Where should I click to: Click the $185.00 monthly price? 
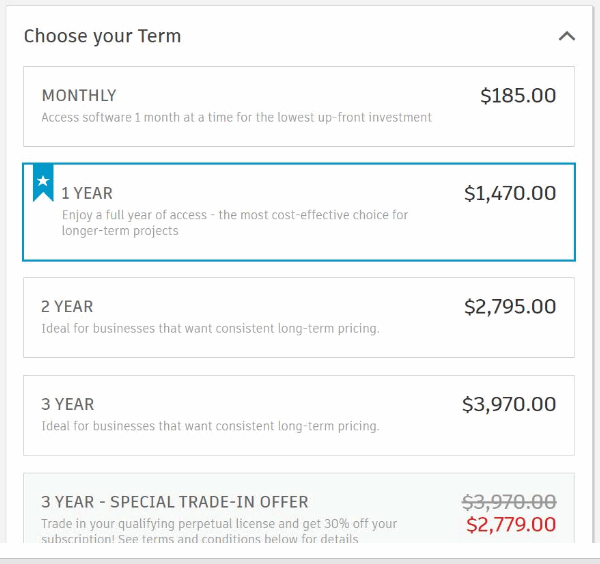point(518,96)
